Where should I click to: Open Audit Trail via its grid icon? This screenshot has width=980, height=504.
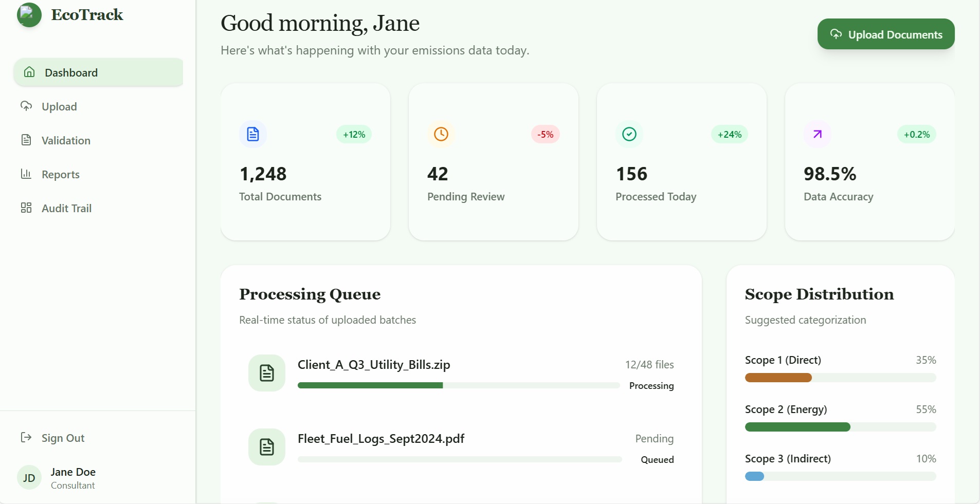coord(27,208)
